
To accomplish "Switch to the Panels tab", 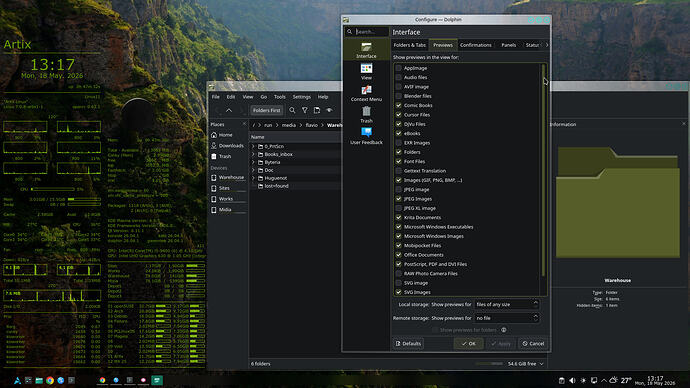I will [x=509, y=45].
